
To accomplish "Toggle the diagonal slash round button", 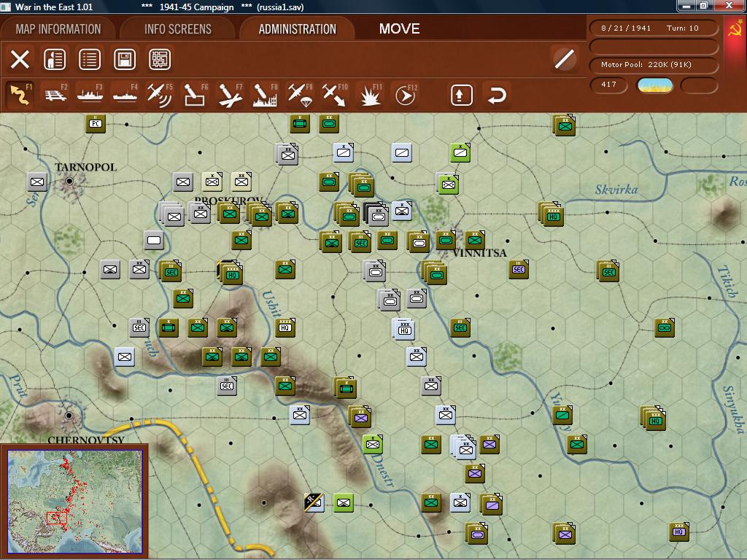I will coord(565,60).
